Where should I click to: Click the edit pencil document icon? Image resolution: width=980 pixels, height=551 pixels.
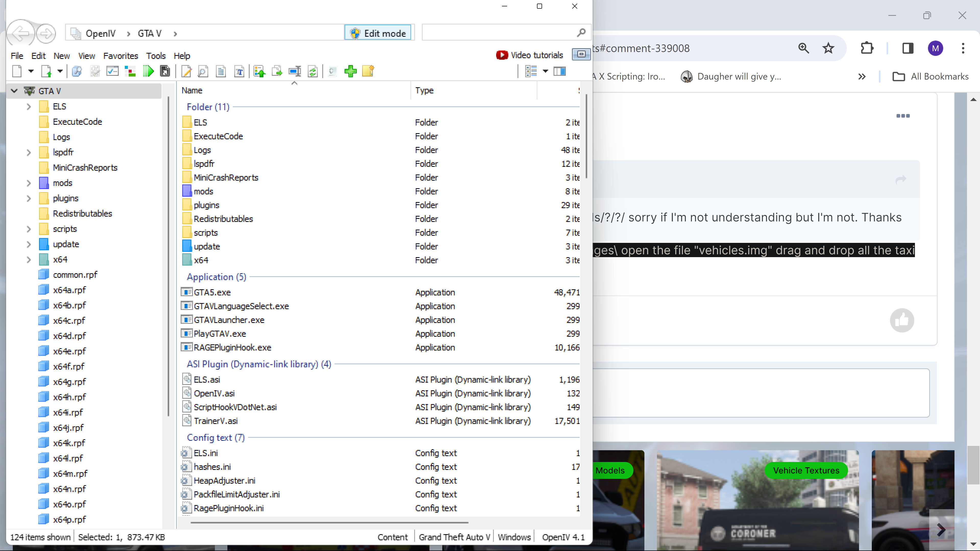tap(186, 71)
